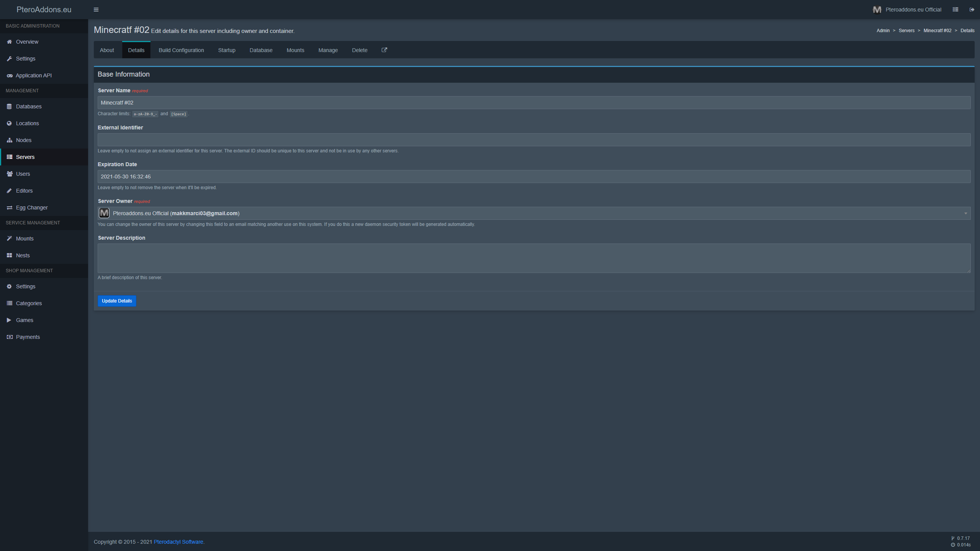This screenshot has height=551, width=980.
Task: Click the Update Details button
Action: point(117,301)
